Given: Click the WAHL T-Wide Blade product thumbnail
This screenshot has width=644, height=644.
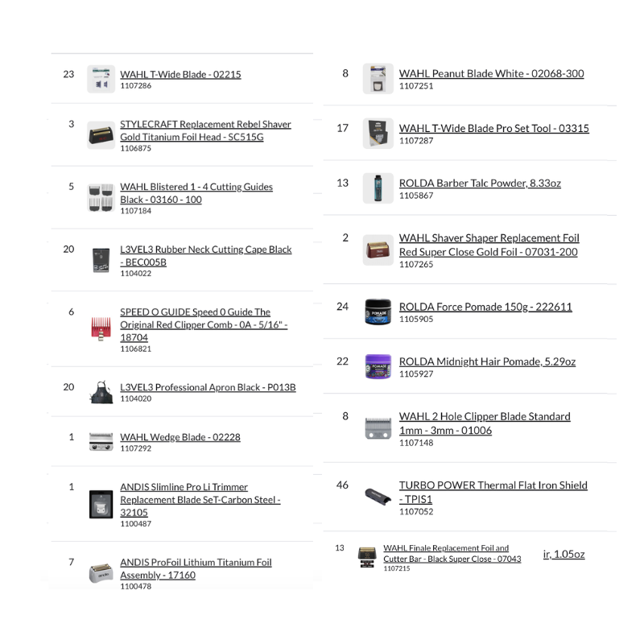Looking at the screenshot, I should click(101, 79).
